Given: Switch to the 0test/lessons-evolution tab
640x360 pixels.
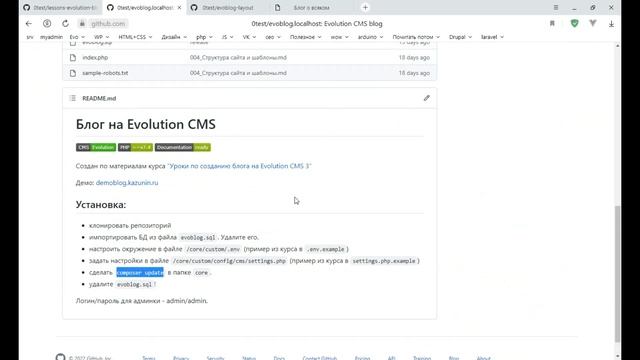Looking at the screenshot, I should click(60, 7).
